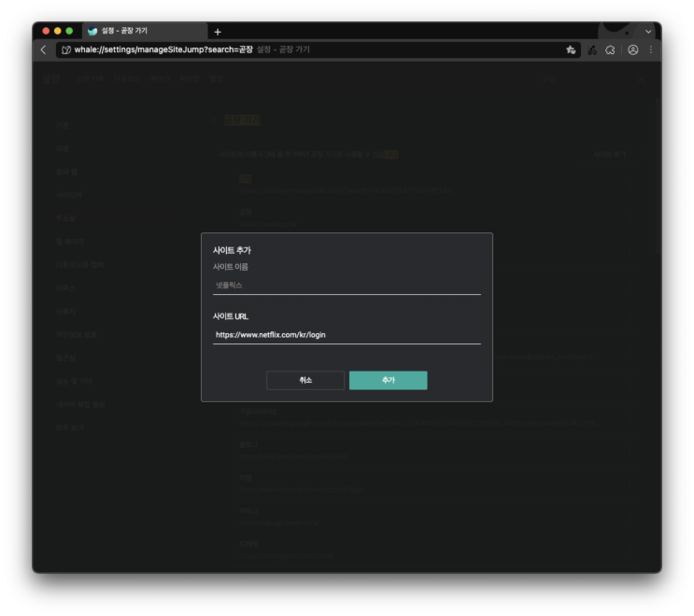Select 창과 탭 in settings sidebar
694x616 pixels.
click(x=66, y=172)
